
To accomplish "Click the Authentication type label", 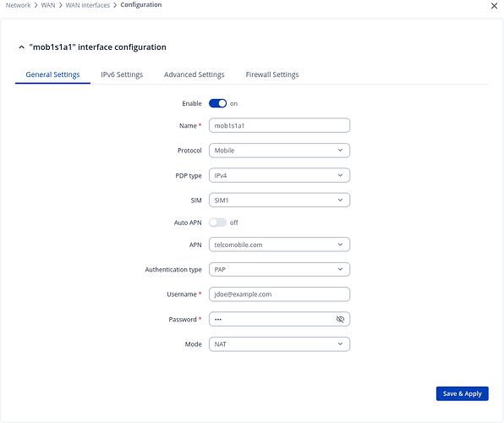I will [x=173, y=270].
